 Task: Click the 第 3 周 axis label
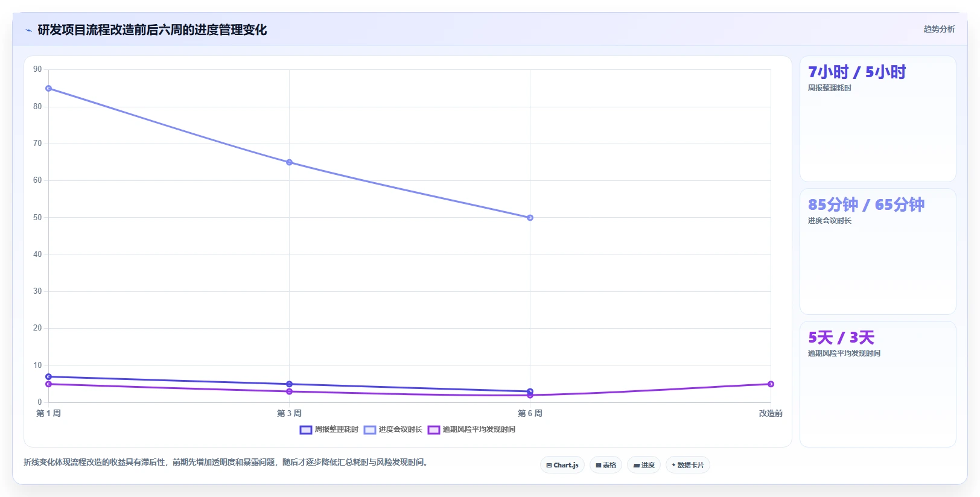pyautogui.click(x=290, y=413)
